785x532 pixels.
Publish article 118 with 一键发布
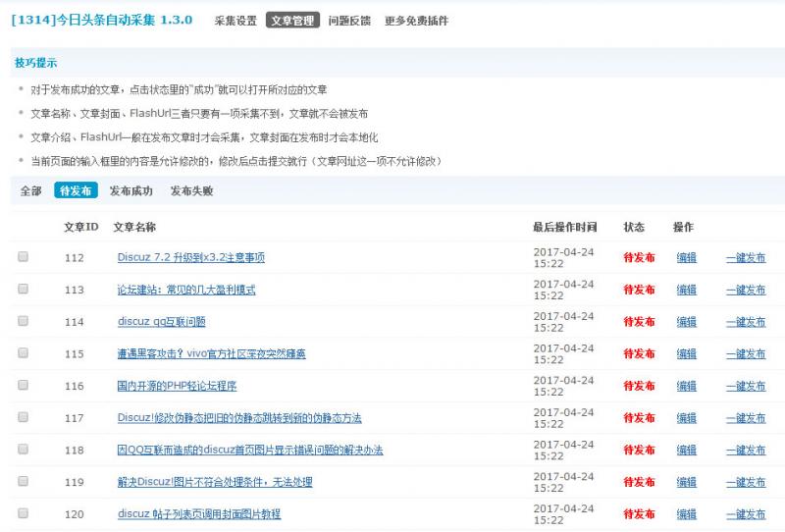tap(745, 450)
